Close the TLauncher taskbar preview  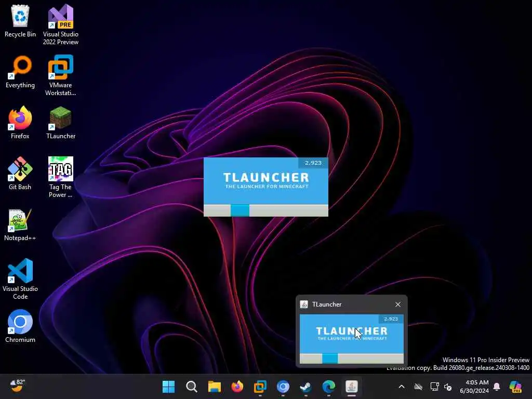398,304
